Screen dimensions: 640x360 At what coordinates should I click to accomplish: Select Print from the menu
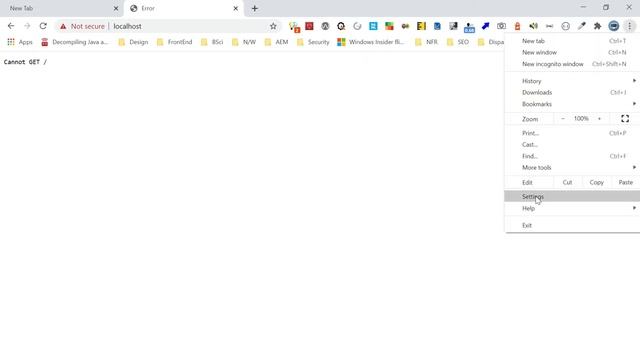click(x=572, y=133)
